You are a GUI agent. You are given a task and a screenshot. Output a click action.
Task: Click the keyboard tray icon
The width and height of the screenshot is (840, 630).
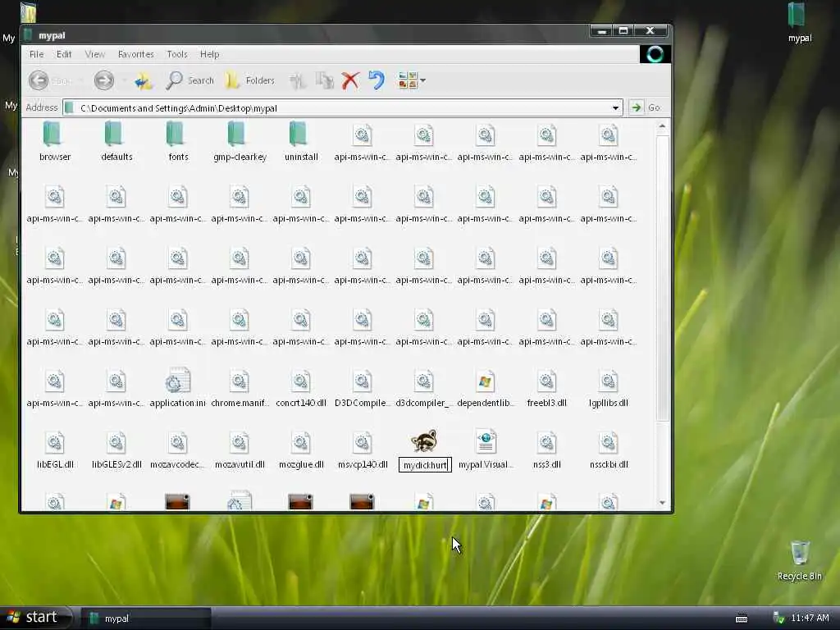click(742, 619)
